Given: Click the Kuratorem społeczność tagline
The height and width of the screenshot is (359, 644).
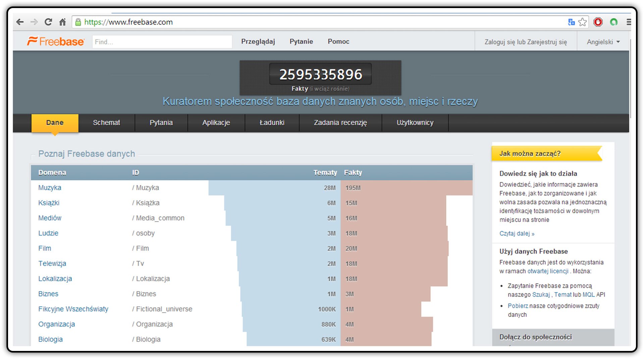Looking at the screenshot, I should (320, 101).
